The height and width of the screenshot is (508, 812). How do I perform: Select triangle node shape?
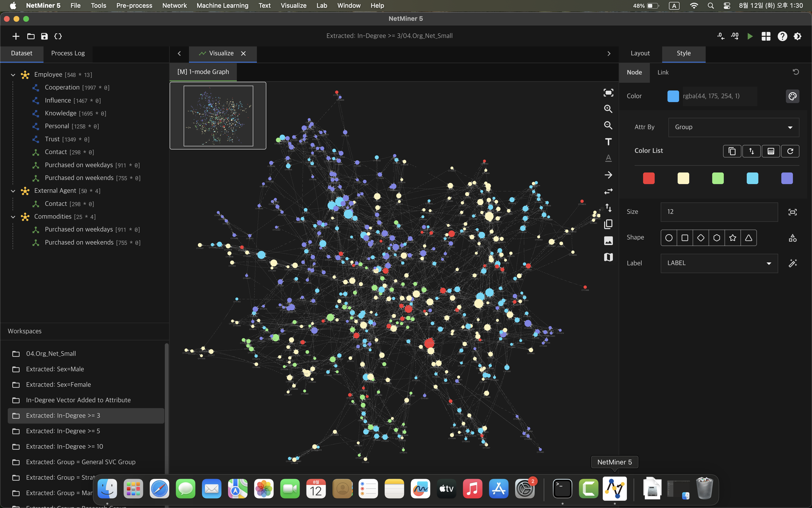[x=749, y=238]
